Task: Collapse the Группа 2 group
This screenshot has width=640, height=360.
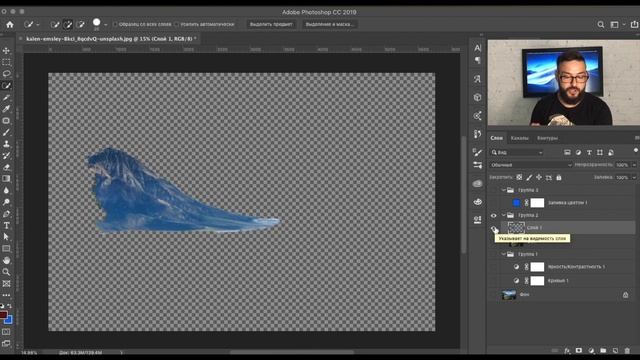Action: point(503,215)
